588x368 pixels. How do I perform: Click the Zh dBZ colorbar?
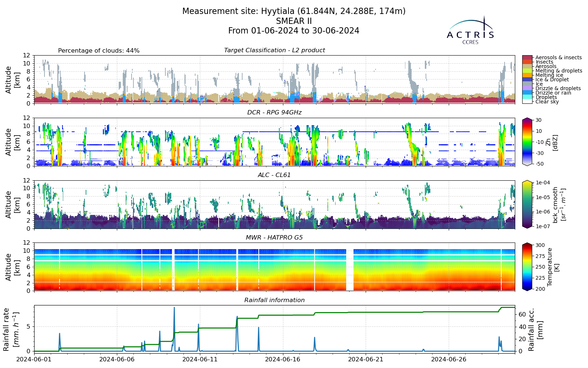coord(527,142)
